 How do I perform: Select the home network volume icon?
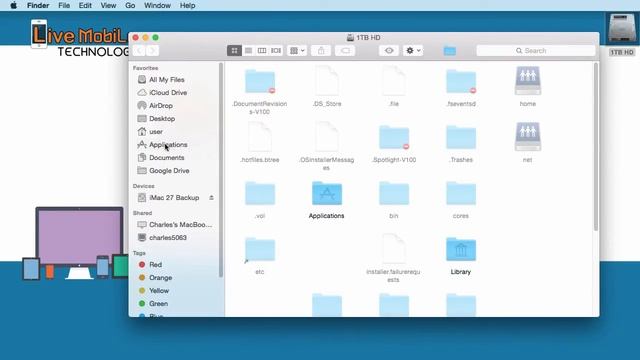(x=528, y=81)
